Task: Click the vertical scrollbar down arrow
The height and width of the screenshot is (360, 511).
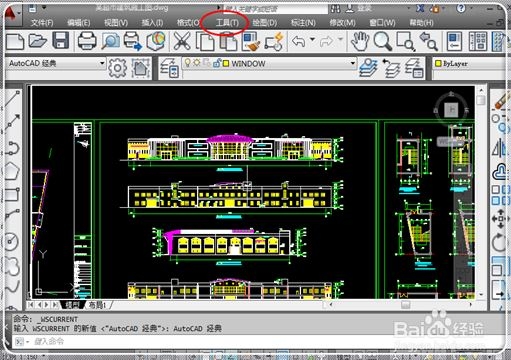Action: 481,295
